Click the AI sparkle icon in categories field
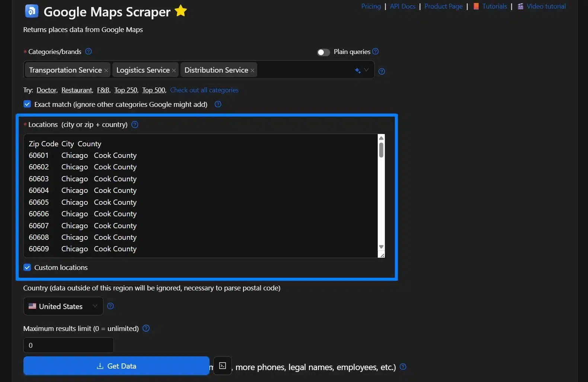 click(x=358, y=70)
